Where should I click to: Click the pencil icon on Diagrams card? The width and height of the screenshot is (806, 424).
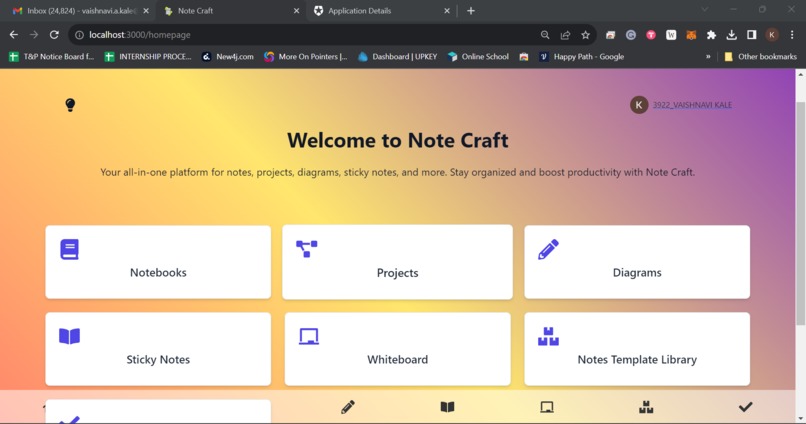point(548,249)
